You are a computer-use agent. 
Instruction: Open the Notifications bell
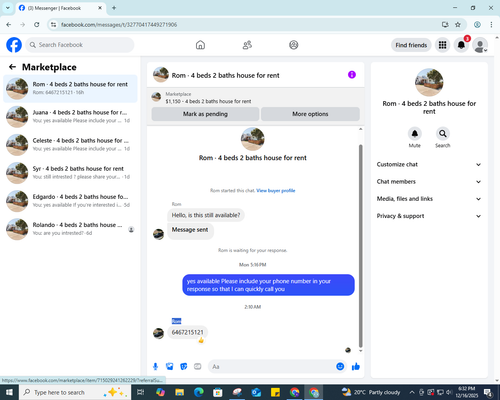coord(461,45)
